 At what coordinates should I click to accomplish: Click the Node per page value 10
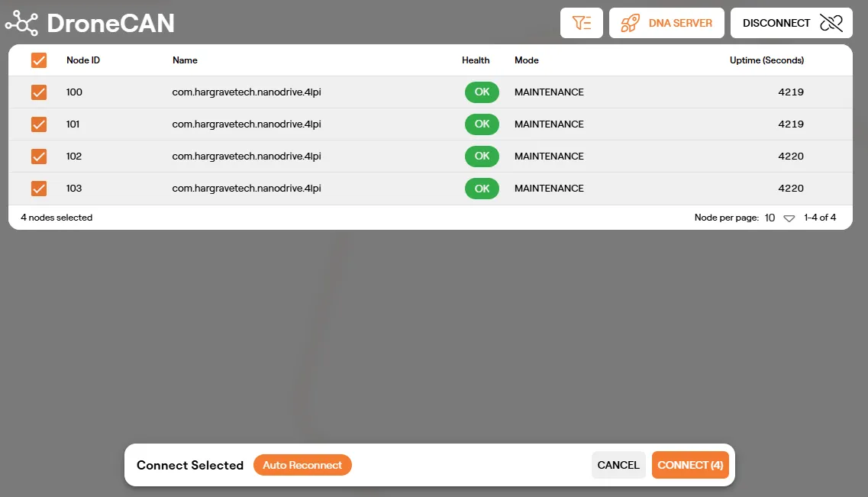[770, 218]
